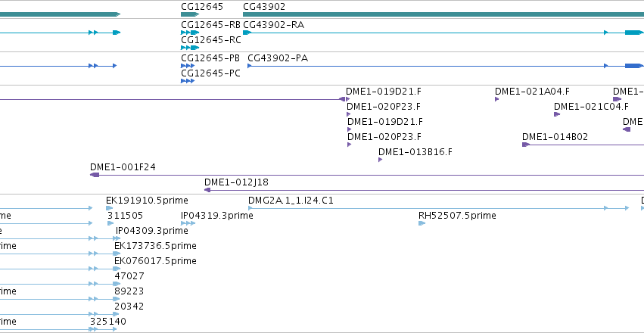
Task: Select the CG12645-RC transcript arrows
Action: click(190, 48)
